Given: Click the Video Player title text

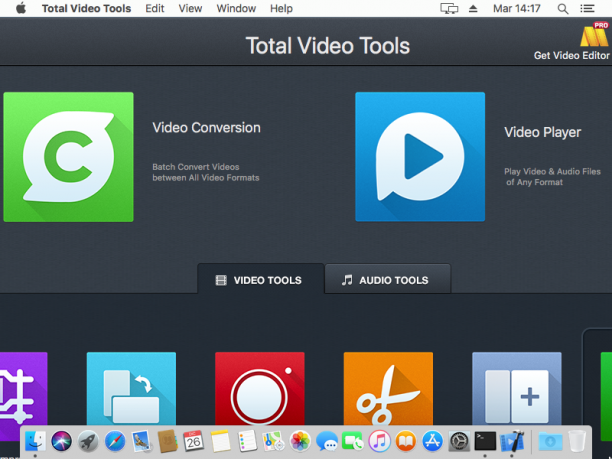Looking at the screenshot, I should (x=542, y=132).
